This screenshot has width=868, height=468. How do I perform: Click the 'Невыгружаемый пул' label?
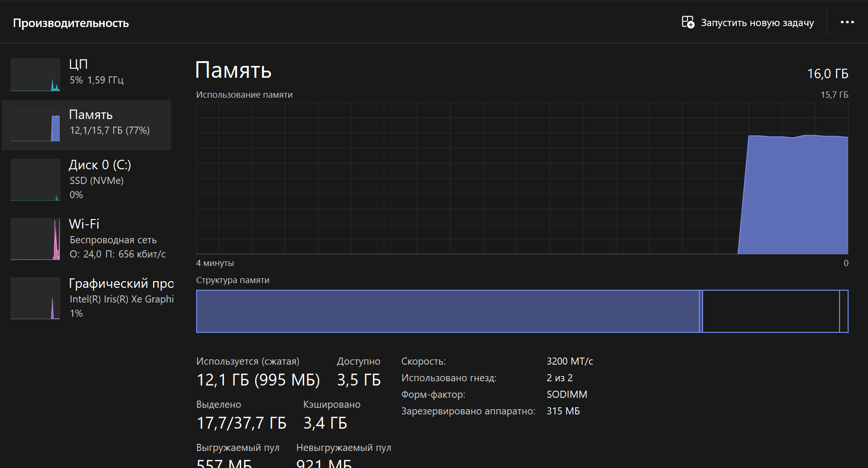tap(344, 448)
